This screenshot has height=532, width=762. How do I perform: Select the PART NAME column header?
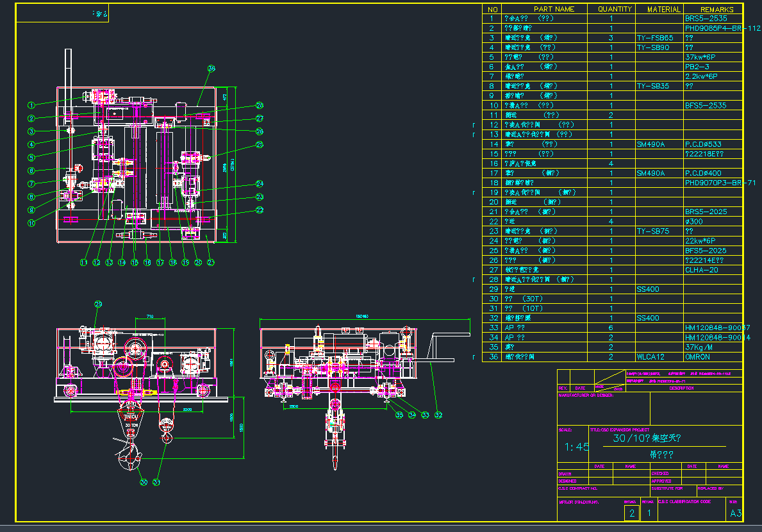click(x=554, y=9)
